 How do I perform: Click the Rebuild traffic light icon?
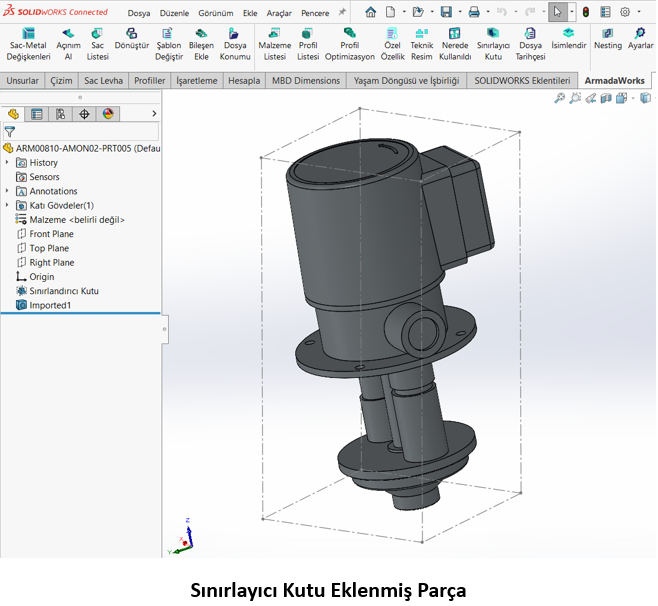click(586, 12)
